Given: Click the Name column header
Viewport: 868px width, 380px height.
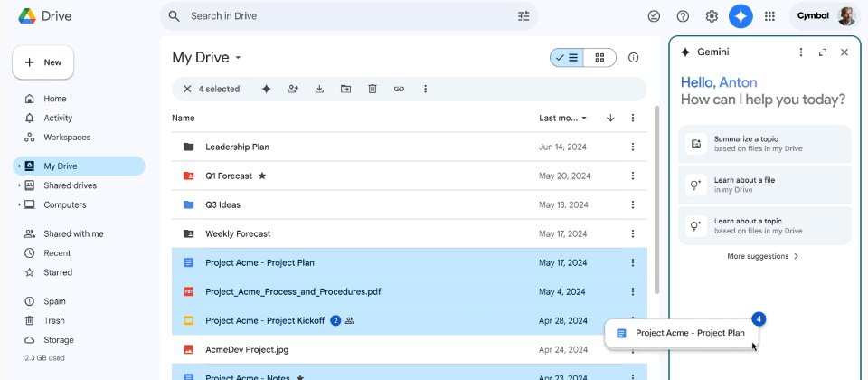Looking at the screenshot, I should coord(184,118).
